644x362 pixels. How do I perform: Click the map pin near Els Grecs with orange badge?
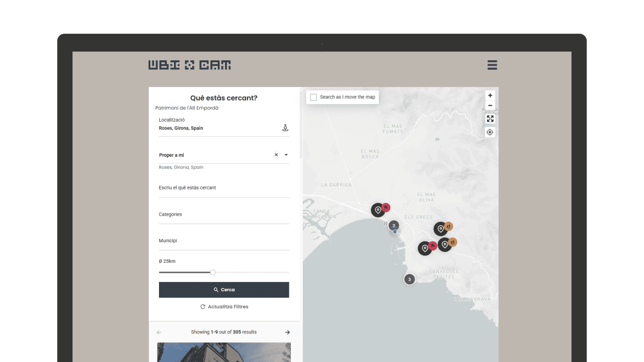(441, 229)
